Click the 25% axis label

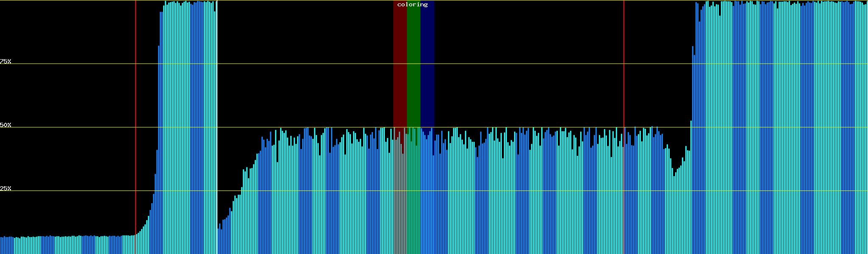pyautogui.click(x=6, y=188)
